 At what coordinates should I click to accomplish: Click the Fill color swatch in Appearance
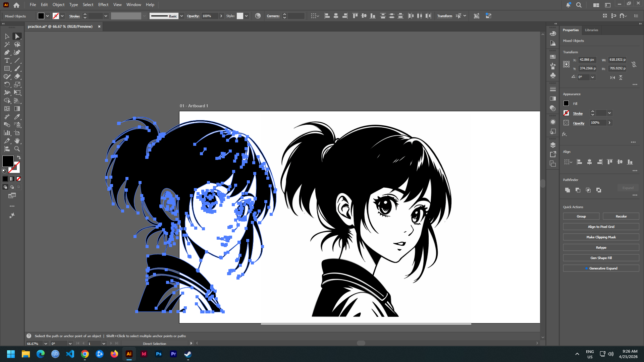coord(566,104)
